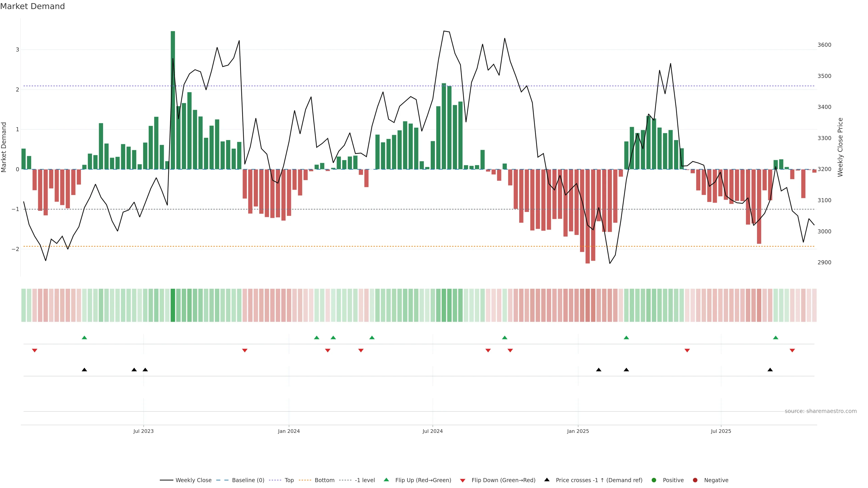
Task: Click the green Positive circle legend icon
Action: coord(654,480)
